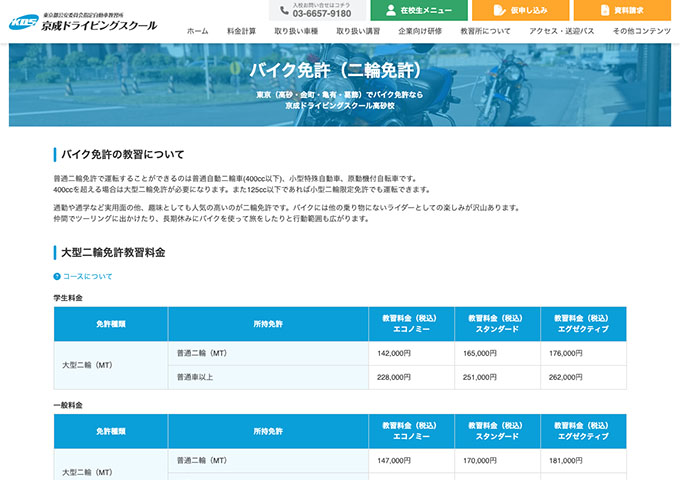This screenshot has width=680, height=480.
Task: Expand the その他コンテンツ menu
Action: tap(641, 32)
